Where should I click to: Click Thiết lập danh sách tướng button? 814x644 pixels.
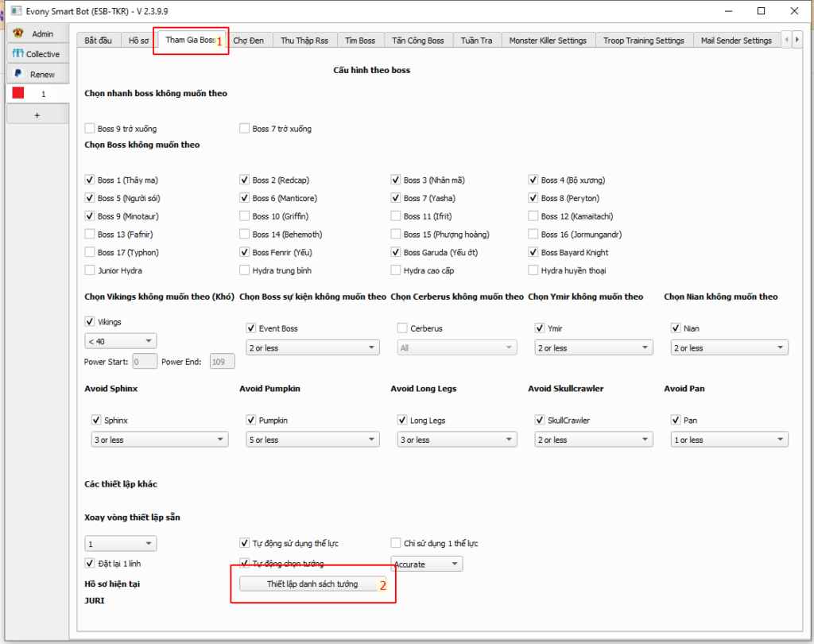(x=312, y=584)
